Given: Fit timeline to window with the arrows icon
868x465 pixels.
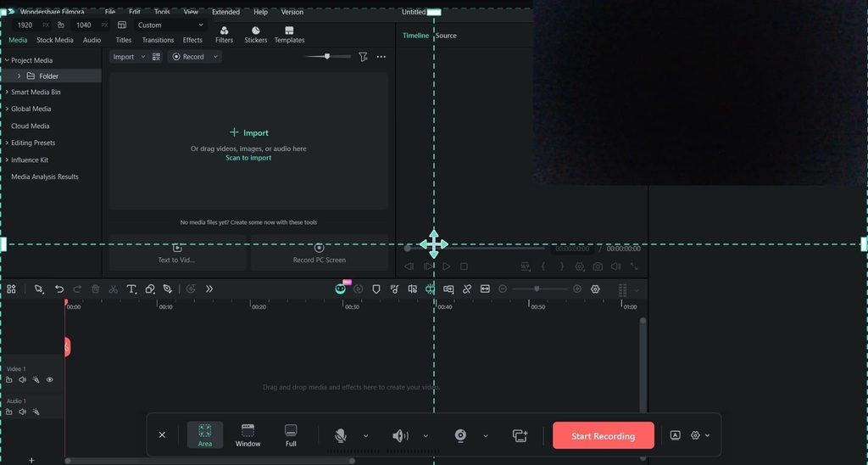Looking at the screenshot, I should 485,289.
